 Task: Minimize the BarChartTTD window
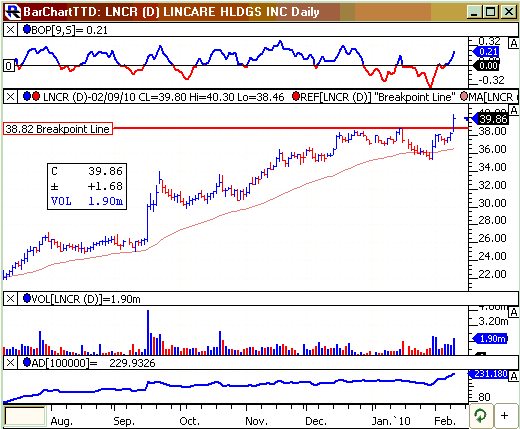[x=473, y=12]
